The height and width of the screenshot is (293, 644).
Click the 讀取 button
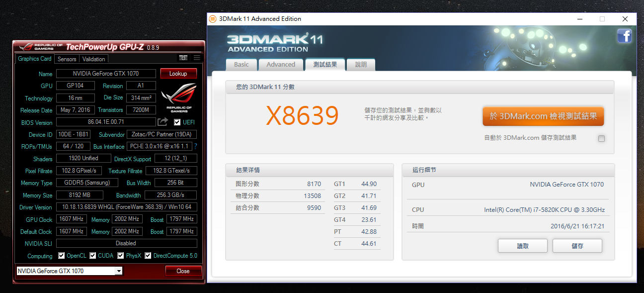tap(523, 246)
